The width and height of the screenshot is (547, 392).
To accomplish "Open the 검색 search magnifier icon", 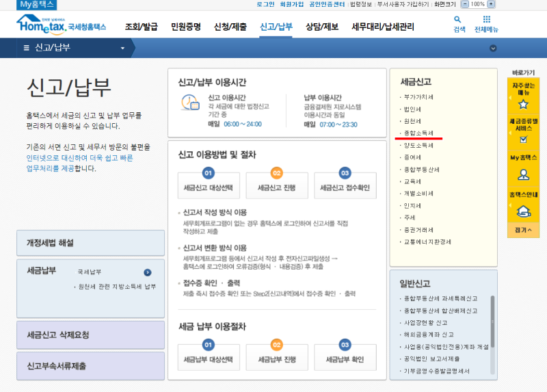I will [x=457, y=20].
